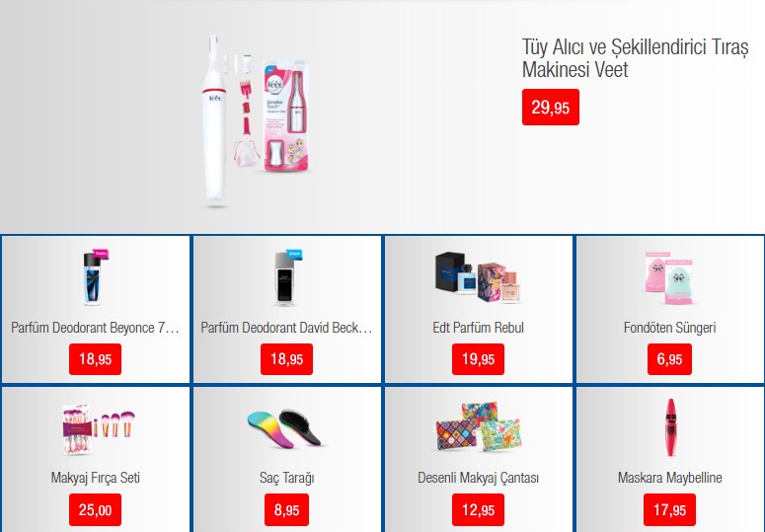Click Parfüm Deodorant Beyonce product name
Screen dimensions: 765x532
click(x=95, y=328)
